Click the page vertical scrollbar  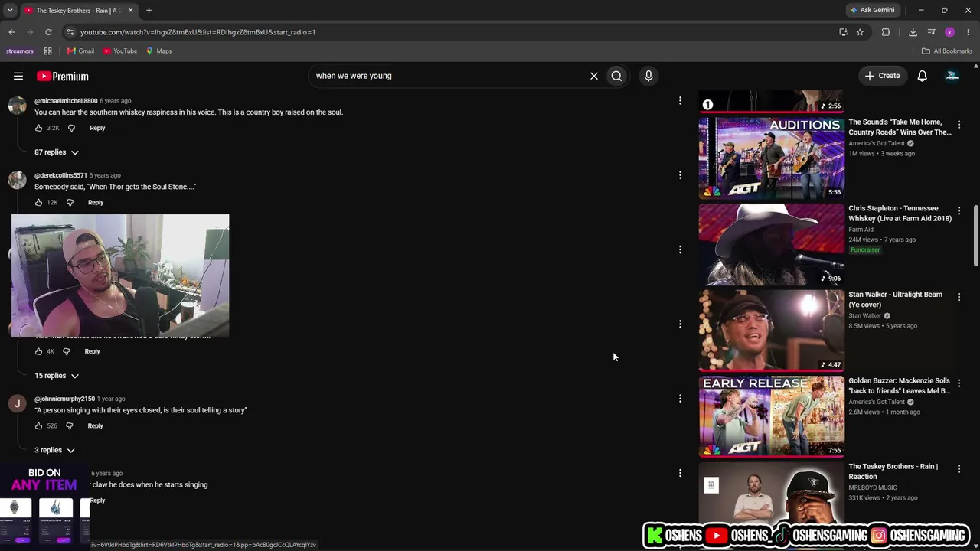tap(975, 236)
